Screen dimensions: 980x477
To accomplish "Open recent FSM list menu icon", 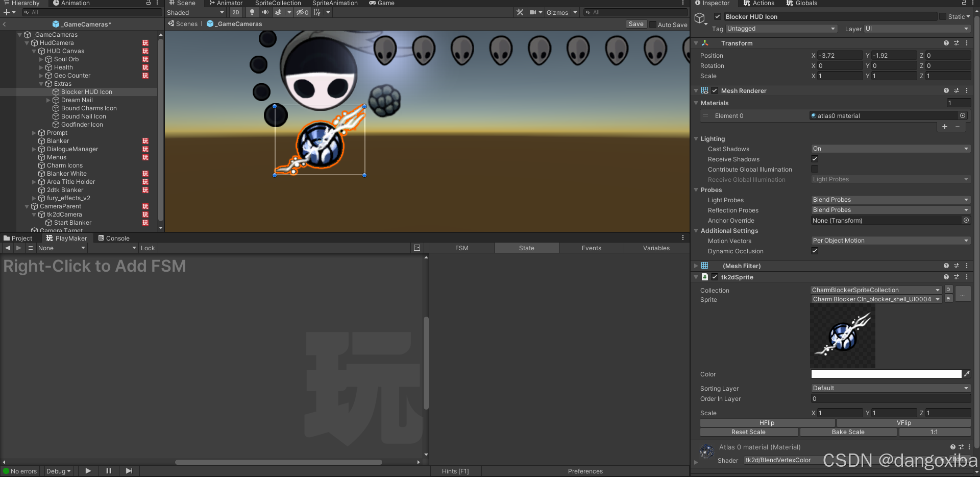I will 31,248.
